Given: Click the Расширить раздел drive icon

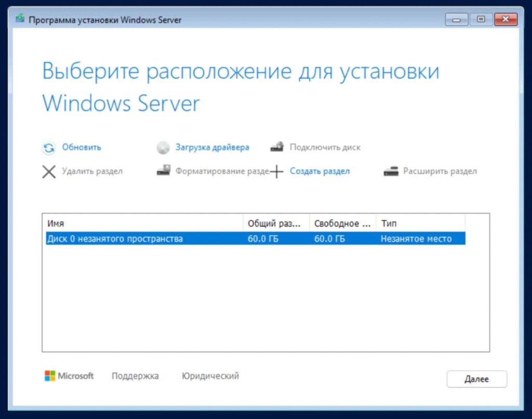Looking at the screenshot, I should point(391,171).
